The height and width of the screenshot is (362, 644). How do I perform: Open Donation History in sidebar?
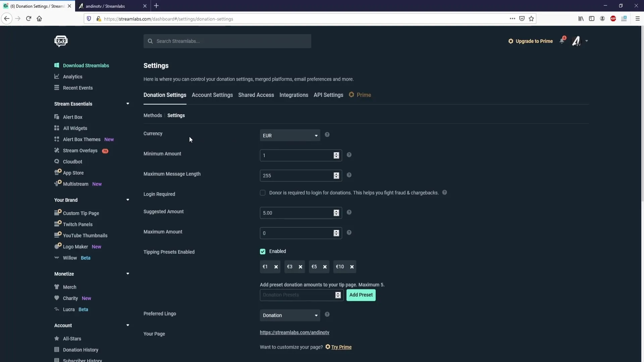(80, 350)
